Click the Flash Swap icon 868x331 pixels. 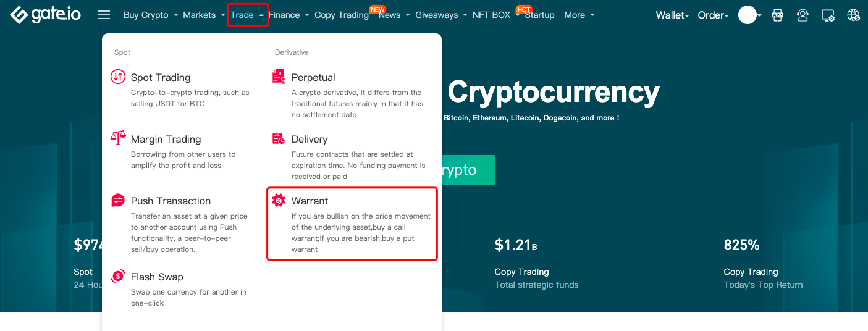(118, 277)
